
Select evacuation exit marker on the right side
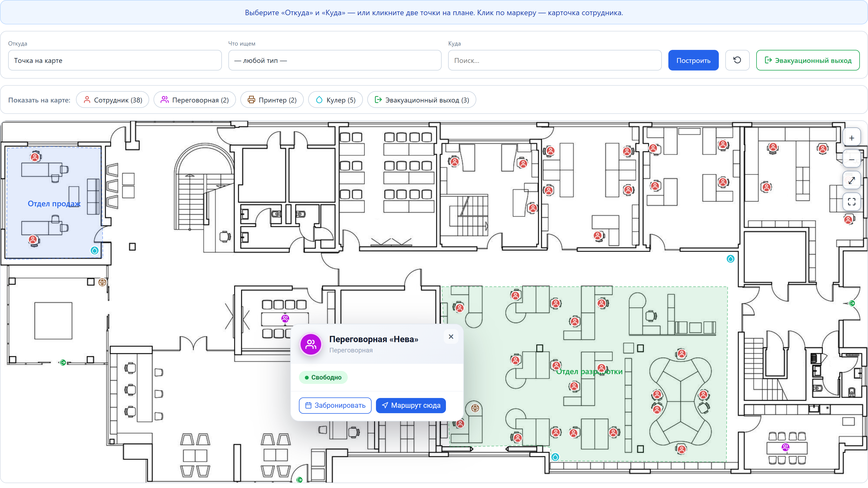coord(852,303)
